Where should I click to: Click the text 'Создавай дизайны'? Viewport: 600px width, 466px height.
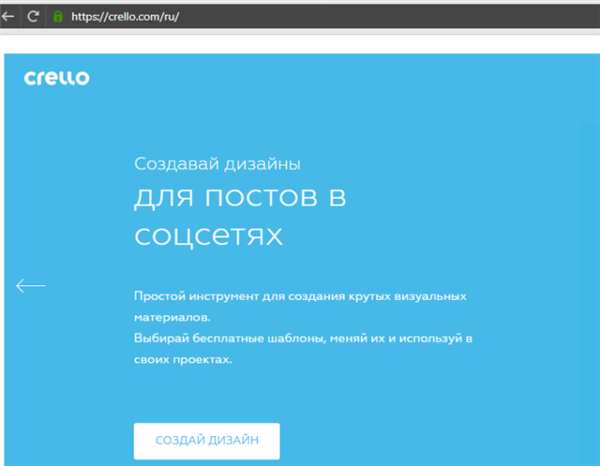click(x=217, y=164)
